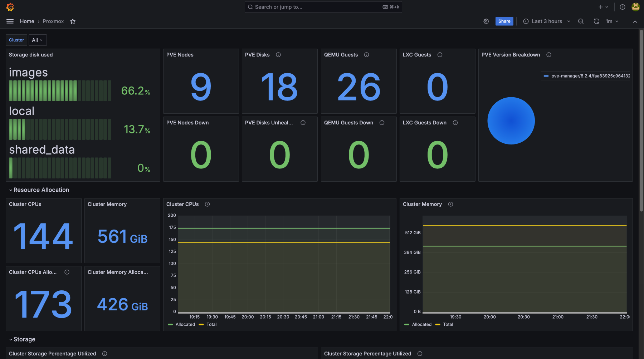Click the user avatar profile icon

coord(635,7)
